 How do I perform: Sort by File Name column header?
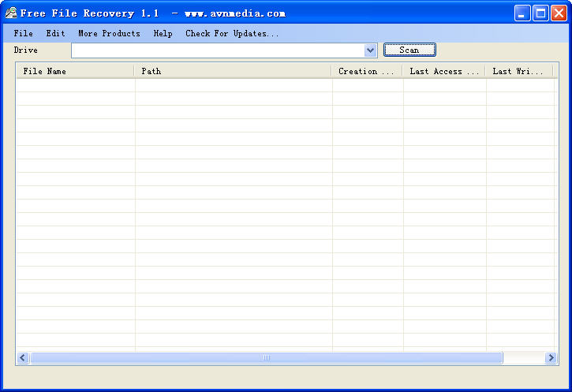click(75, 71)
